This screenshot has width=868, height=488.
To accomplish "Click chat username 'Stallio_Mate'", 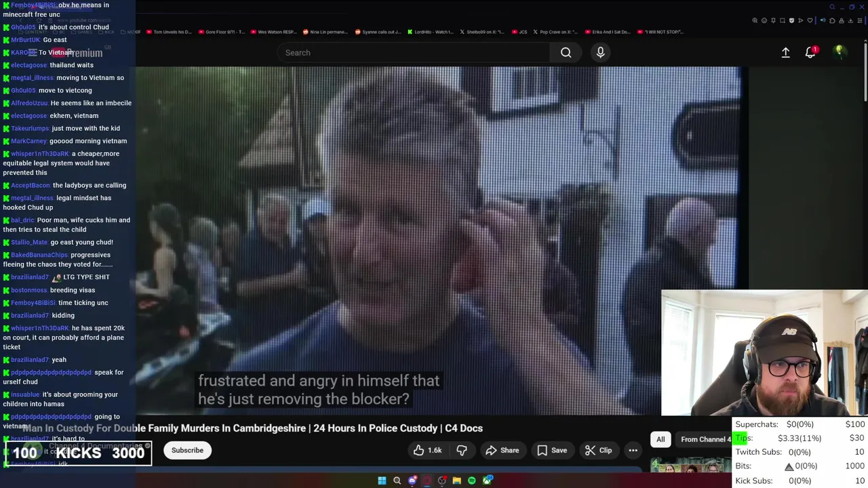I will pyautogui.click(x=29, y=242).
